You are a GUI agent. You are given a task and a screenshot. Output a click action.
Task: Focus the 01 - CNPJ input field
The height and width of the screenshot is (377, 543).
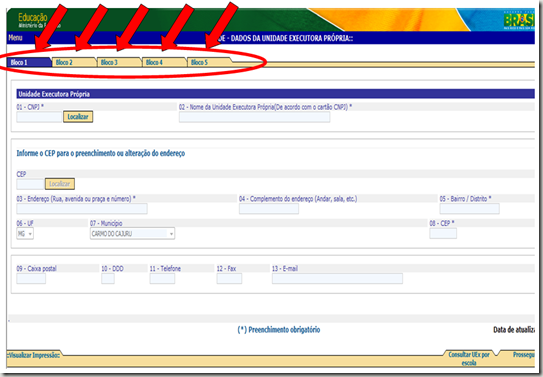point(39,117)
